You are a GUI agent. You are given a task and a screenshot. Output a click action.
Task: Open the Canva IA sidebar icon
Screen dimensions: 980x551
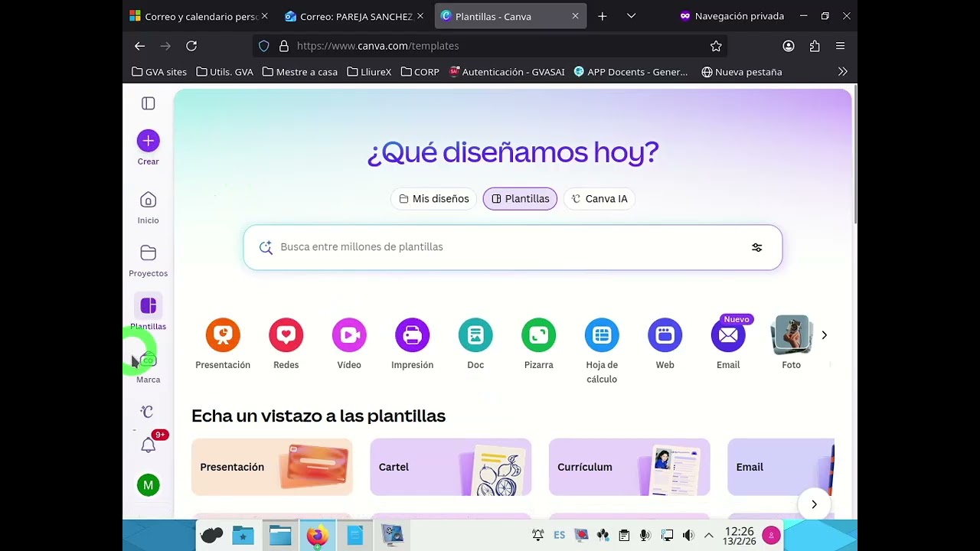[148, 412]
